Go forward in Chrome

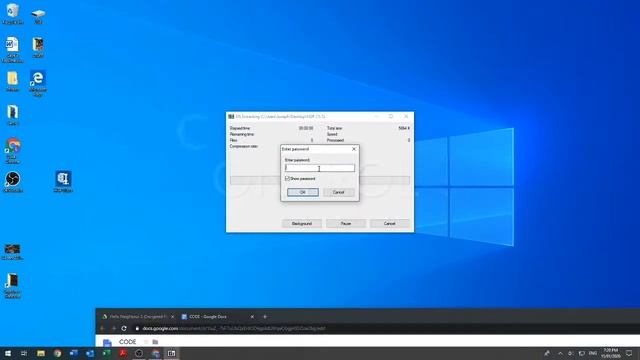point(113,329)
